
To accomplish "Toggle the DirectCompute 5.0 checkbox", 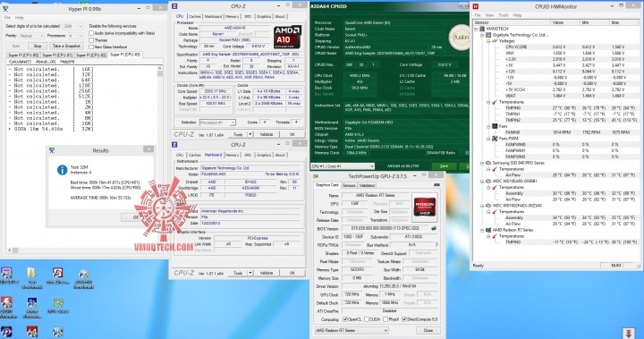I will click(404, 319).
